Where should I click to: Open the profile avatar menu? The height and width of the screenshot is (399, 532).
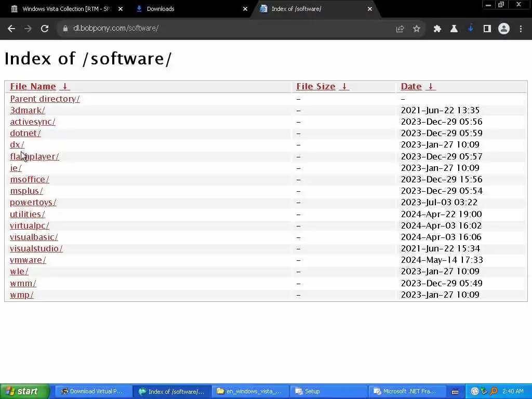click(x=503, y=29)
